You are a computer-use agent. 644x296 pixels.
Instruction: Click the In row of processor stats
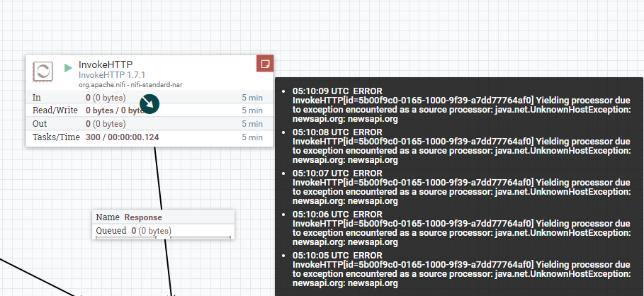pyautogui.click(x=149, y=97)
